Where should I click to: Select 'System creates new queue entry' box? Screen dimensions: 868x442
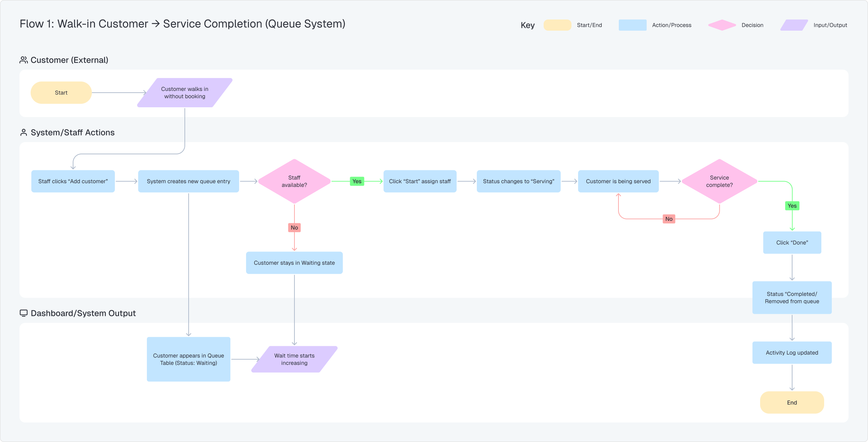point(189,181)
